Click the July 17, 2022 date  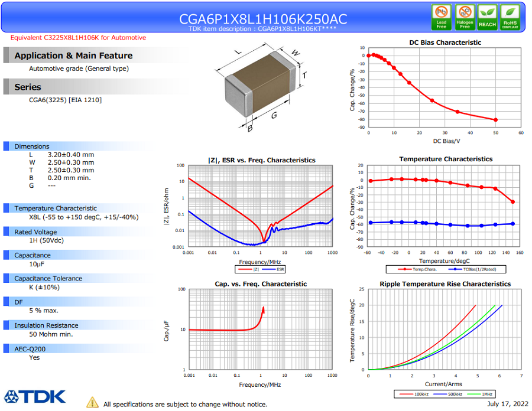click(508, 403)
